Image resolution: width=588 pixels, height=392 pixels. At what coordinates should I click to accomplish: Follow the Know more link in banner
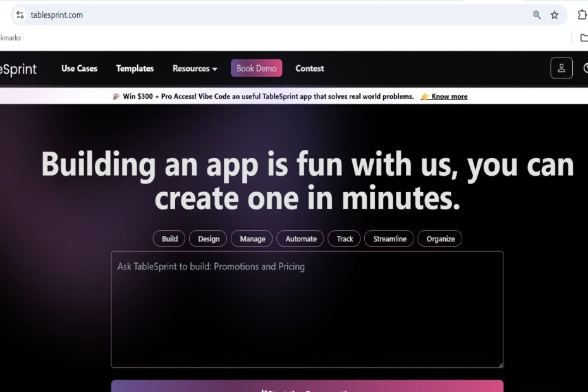pos(450,96)
